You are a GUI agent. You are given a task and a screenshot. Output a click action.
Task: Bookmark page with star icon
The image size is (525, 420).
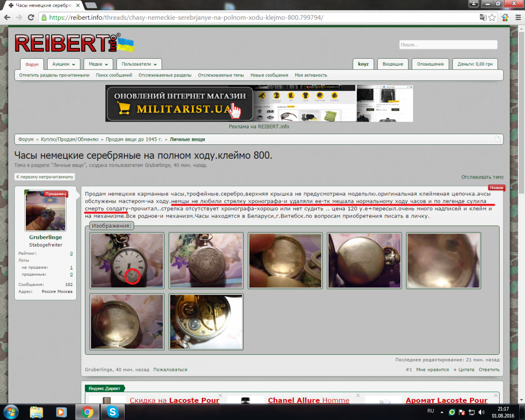(492, 17)
